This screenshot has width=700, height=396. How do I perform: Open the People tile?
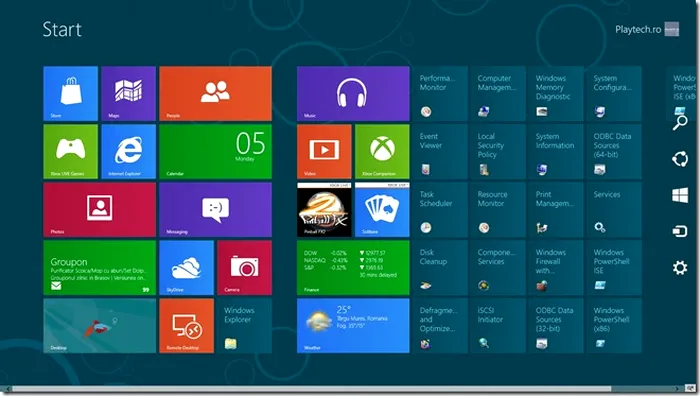[x=215, y=93]
